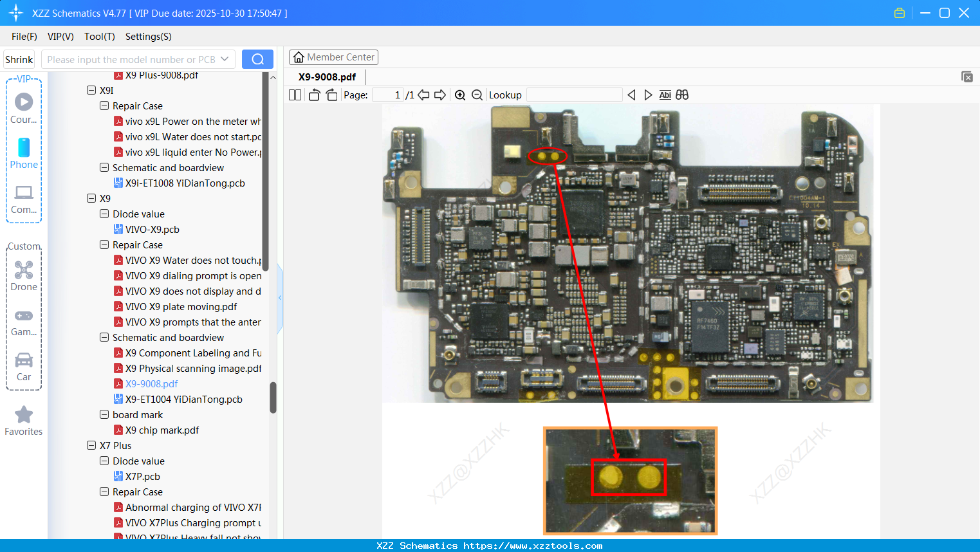Open the Tool(T) menu
This screenshot has height=552, width=980.
[100, 37]
